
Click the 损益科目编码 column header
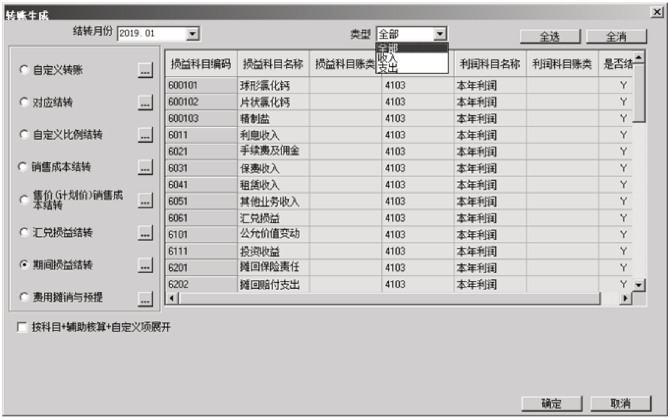click(x=201, y=64)
